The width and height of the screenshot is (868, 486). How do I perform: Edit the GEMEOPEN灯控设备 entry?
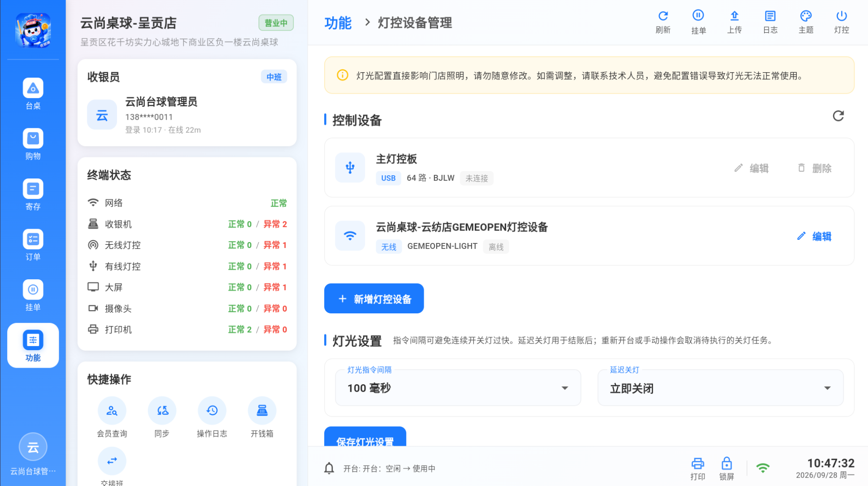point(814,236)
